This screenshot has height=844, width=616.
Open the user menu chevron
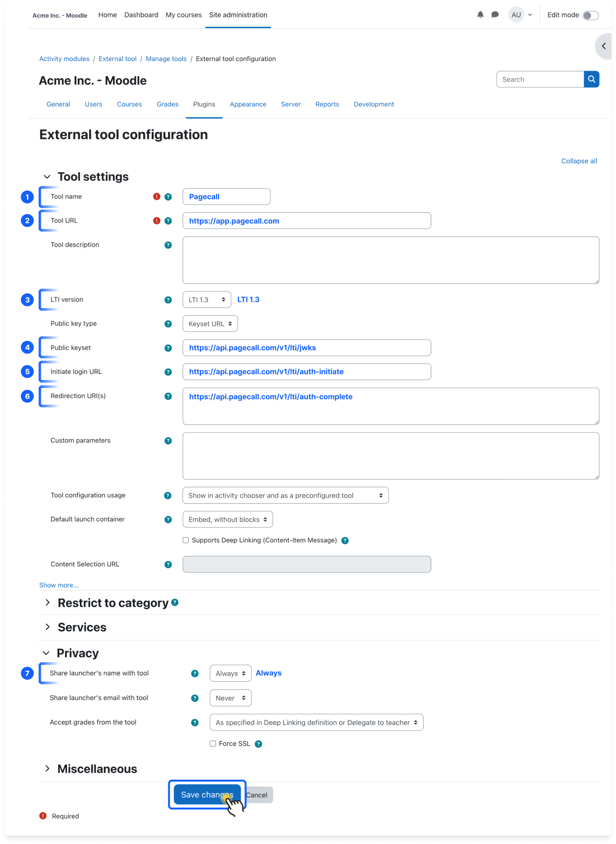point(530,15)
